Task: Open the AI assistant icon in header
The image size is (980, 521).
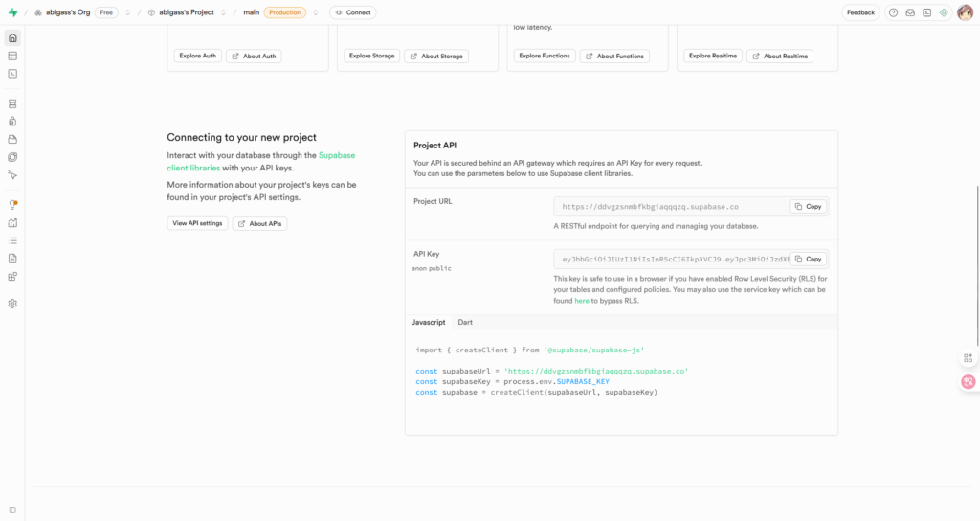Action: tap(944, 12)
